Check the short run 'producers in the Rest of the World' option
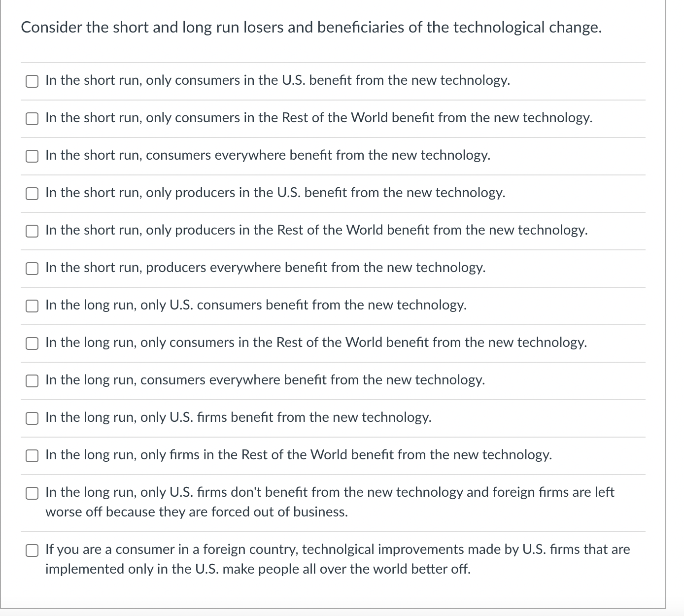The width and height of the screenshot is (684, 616). 32,231
